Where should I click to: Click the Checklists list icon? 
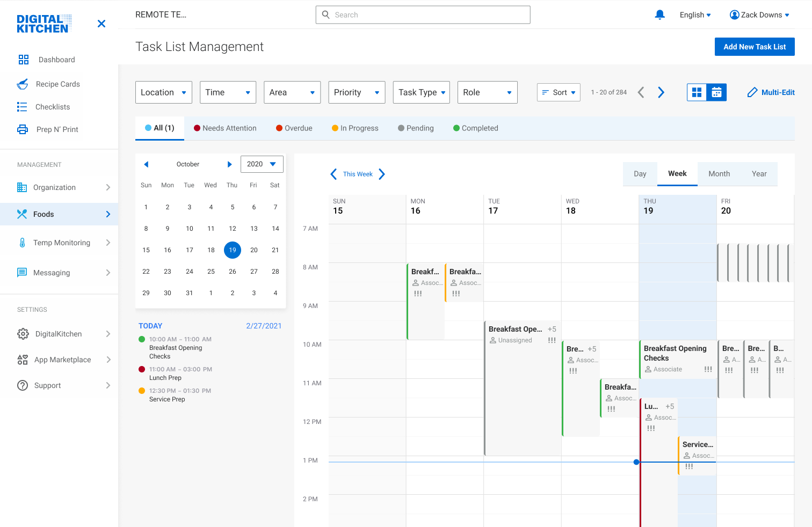coord(22,107)
